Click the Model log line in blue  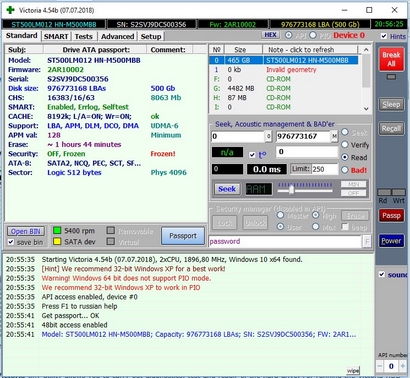coord(199,334)
